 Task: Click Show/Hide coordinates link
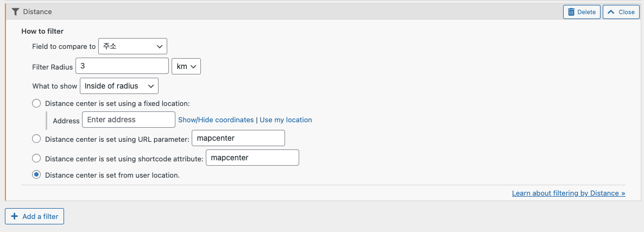tap(216, 120)
